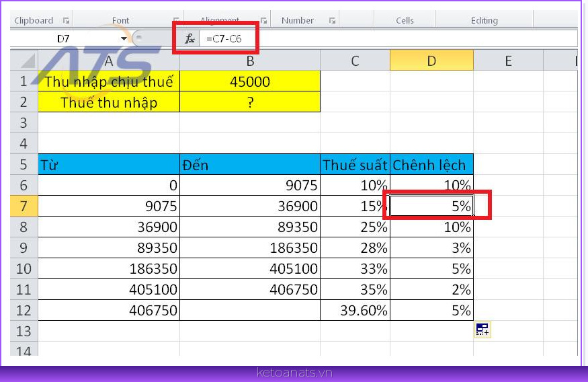Screen dimensions: 588x382
Task: Select the cell "Thuế thu nhập"
Action: point(109,102)
